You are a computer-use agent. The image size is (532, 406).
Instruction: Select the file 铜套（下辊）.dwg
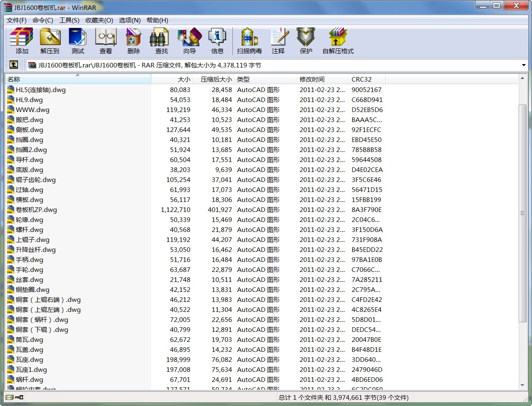42,329
